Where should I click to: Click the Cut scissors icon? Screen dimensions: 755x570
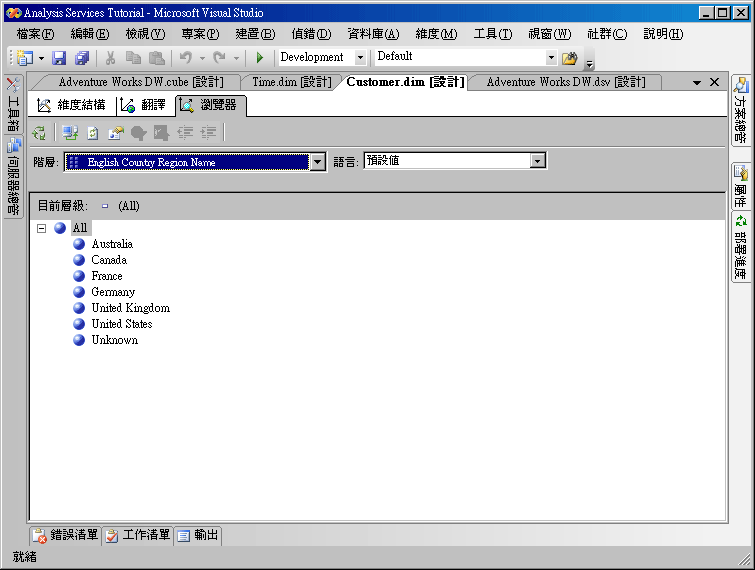tap(111, 58)
